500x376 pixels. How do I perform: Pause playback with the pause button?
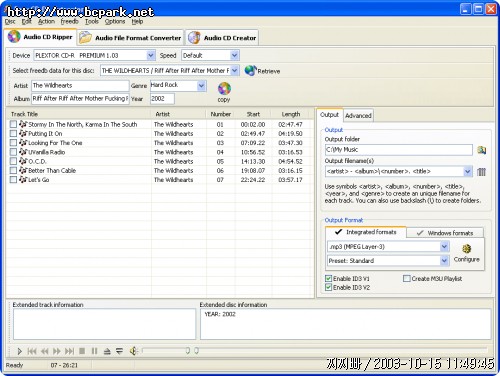click(x=94, y=351)
